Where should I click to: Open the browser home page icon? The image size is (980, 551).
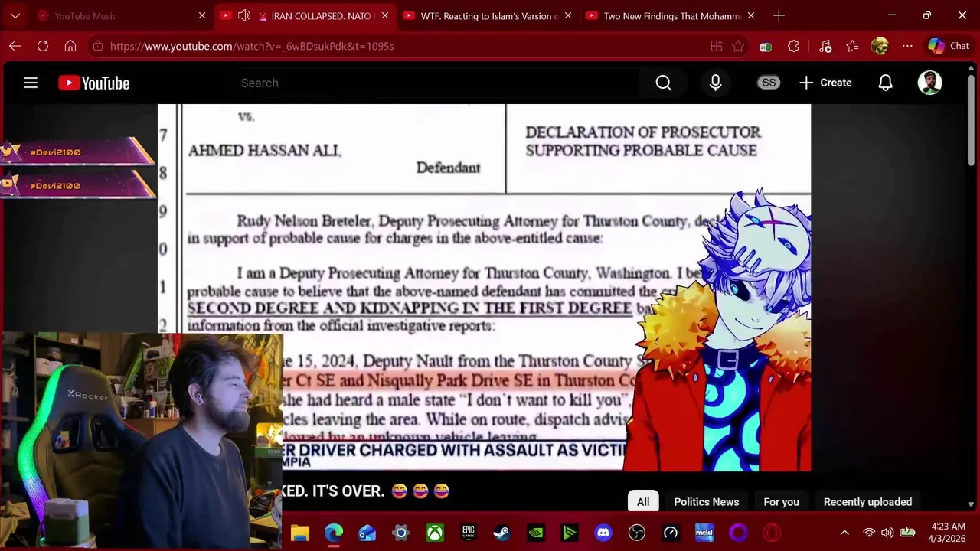click(x=70, y=46)
